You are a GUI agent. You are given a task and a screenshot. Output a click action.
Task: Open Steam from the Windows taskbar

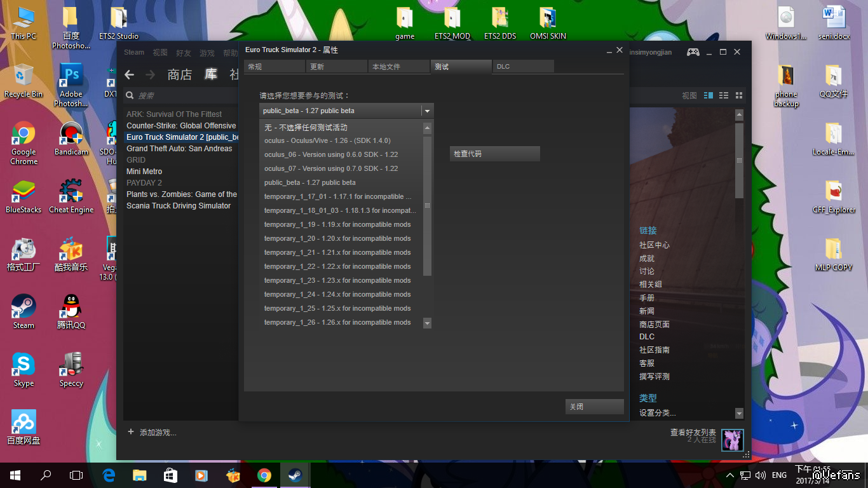click(295, 475)
